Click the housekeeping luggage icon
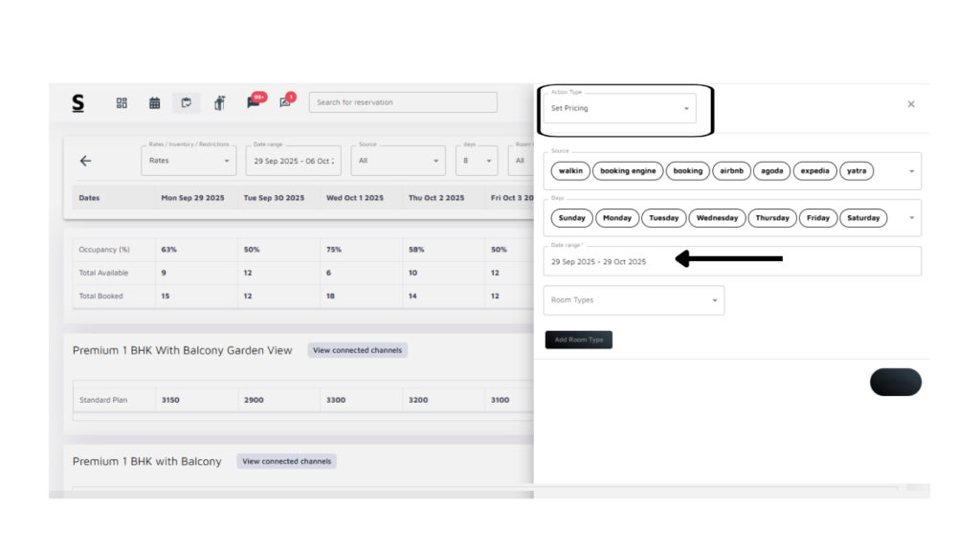Viewport: 980px width, 551px height. 219,103
